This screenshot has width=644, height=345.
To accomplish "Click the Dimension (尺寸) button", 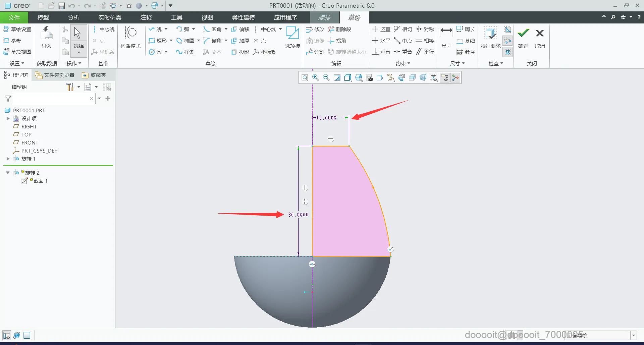I will point(446,37).
